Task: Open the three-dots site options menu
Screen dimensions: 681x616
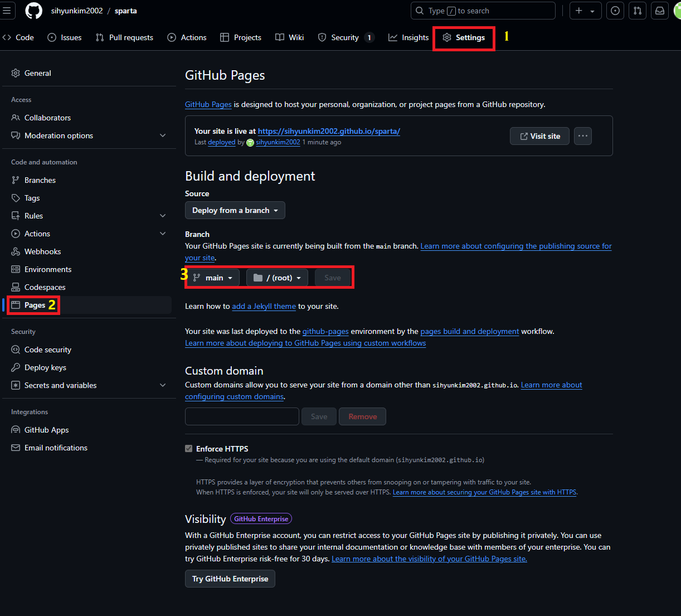Action: click(x=583, y=136)
